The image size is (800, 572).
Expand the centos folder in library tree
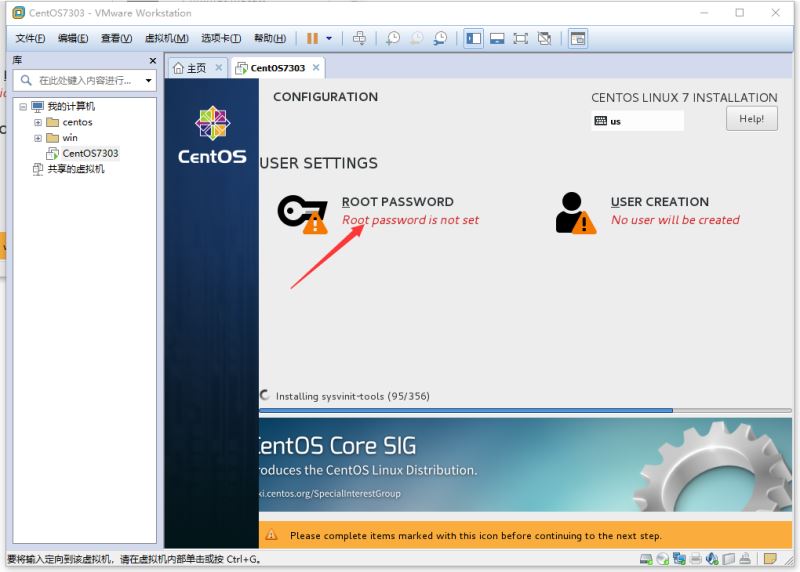pos(38,122)
